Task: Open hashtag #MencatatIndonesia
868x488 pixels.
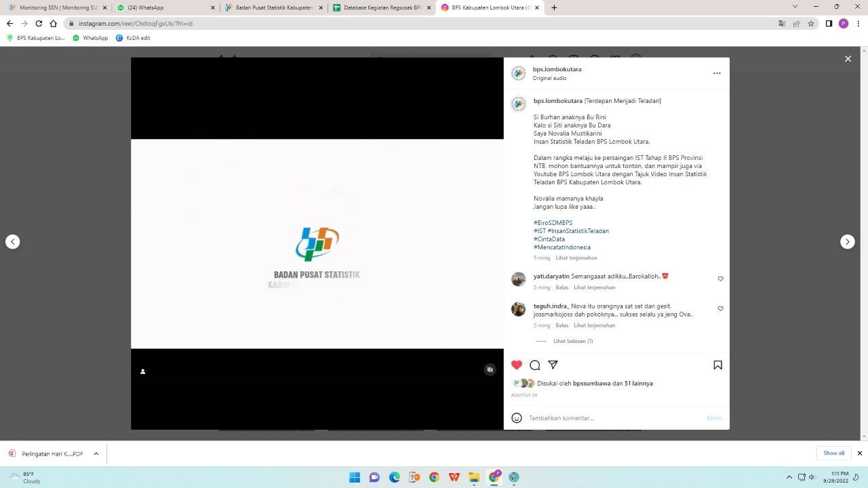Action: coord(562,247)
